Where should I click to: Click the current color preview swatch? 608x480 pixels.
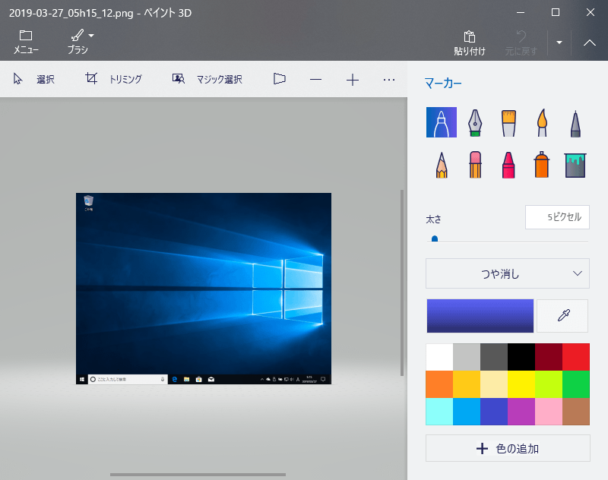[480, 316]
